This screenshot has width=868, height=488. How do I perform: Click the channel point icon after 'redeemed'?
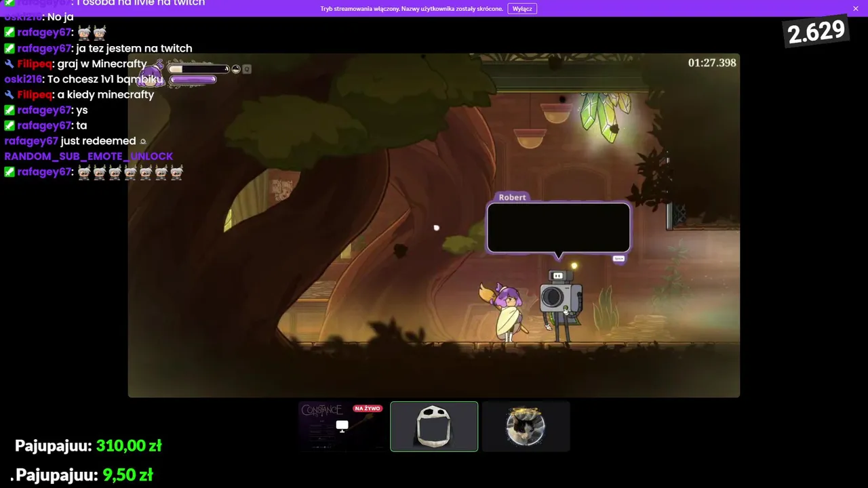pyautogui.click(x=142, y=142)
